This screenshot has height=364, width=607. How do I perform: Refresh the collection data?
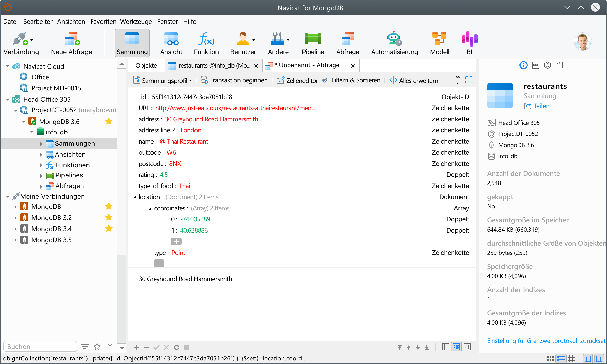pyautogui.click(x=177, y=347)
